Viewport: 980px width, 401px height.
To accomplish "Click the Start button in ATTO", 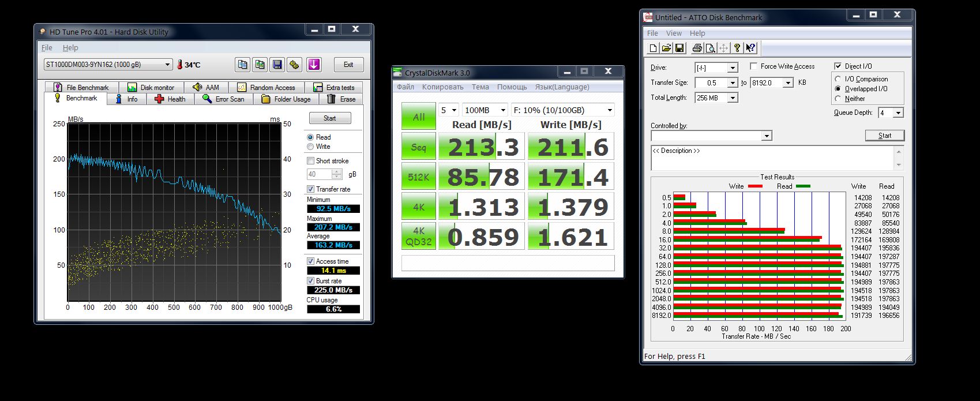I will (884, 136).
